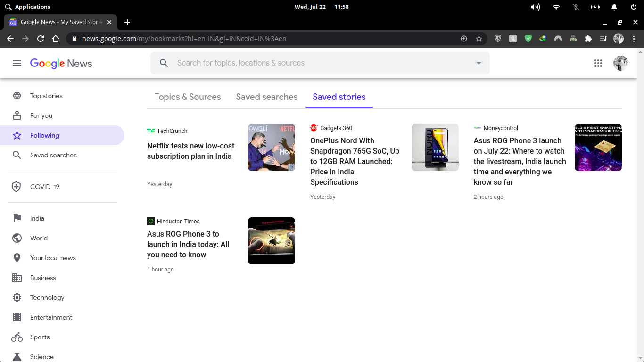Open the Netflix low-cost subscription plan story
The width and height of the screenshot is (644, 362).
pos(191,151)
